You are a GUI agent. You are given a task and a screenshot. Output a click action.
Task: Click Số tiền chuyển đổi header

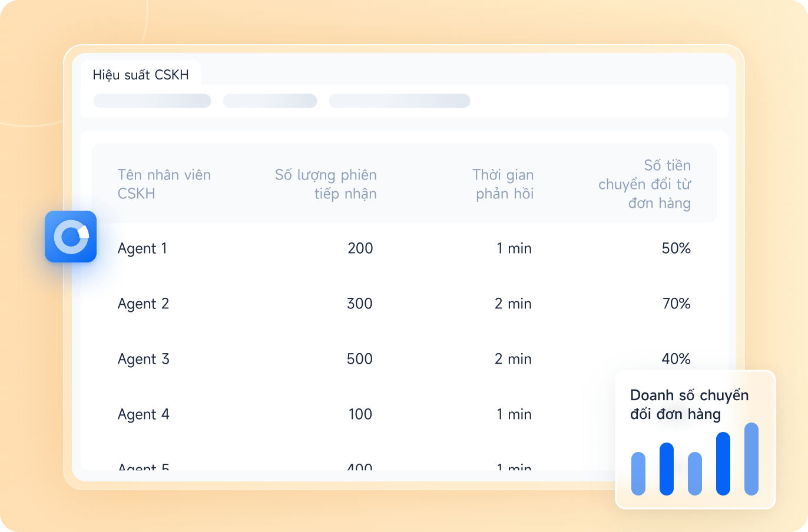click(x=645, y=184)
